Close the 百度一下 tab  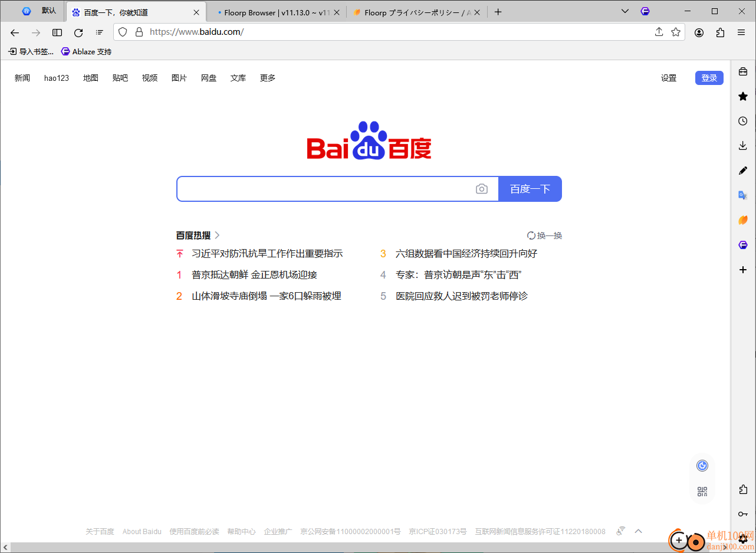[x=196, y=12]
